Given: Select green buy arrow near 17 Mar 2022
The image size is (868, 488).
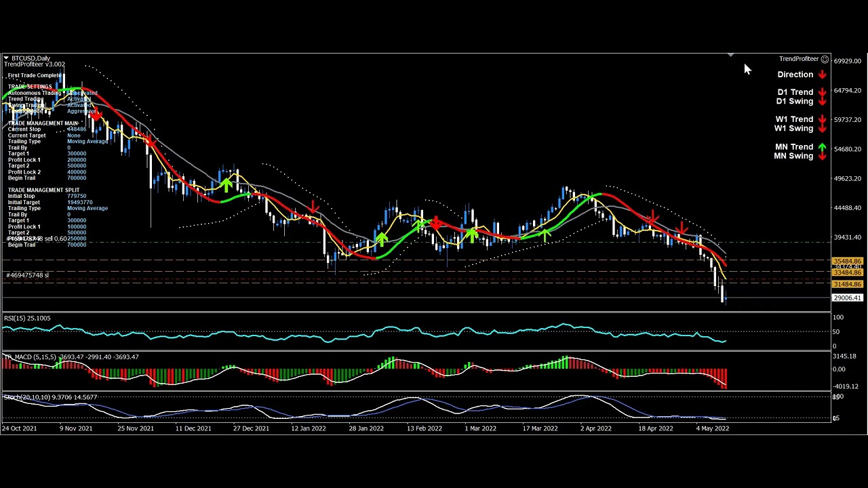Looking at the screenshot, I should pos(545,235).
